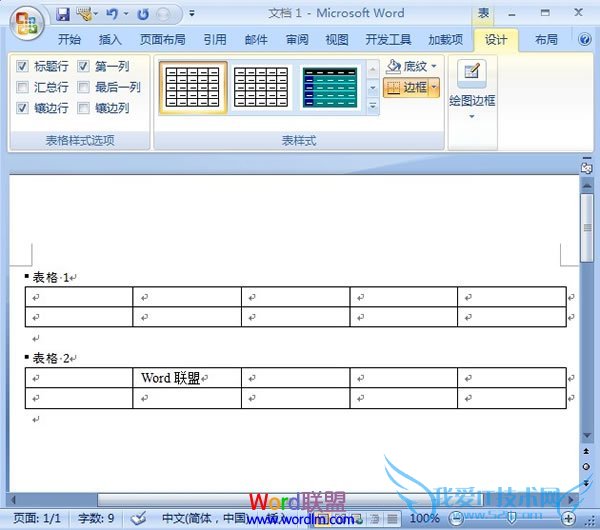The height and width of the screenshot is (530, 600).
Task: Open the 开发工具 tab
Action: (388, 39)
